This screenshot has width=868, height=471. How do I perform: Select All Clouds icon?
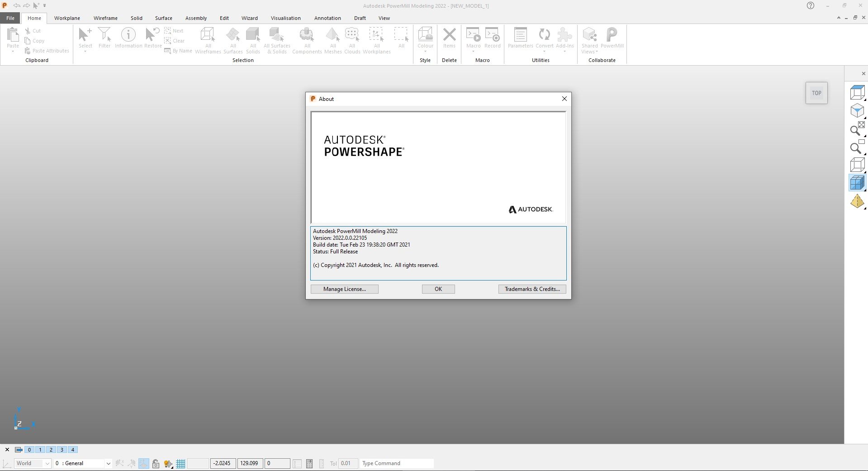point(352,35)
